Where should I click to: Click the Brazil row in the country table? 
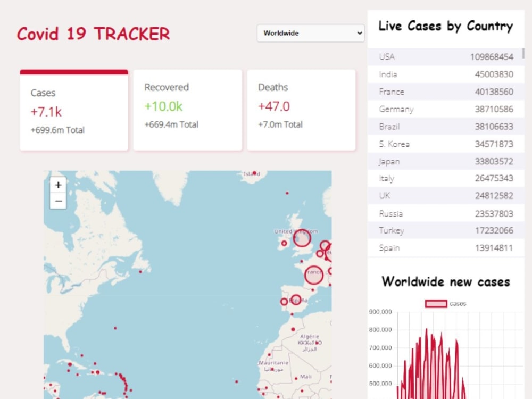point(446,127)
